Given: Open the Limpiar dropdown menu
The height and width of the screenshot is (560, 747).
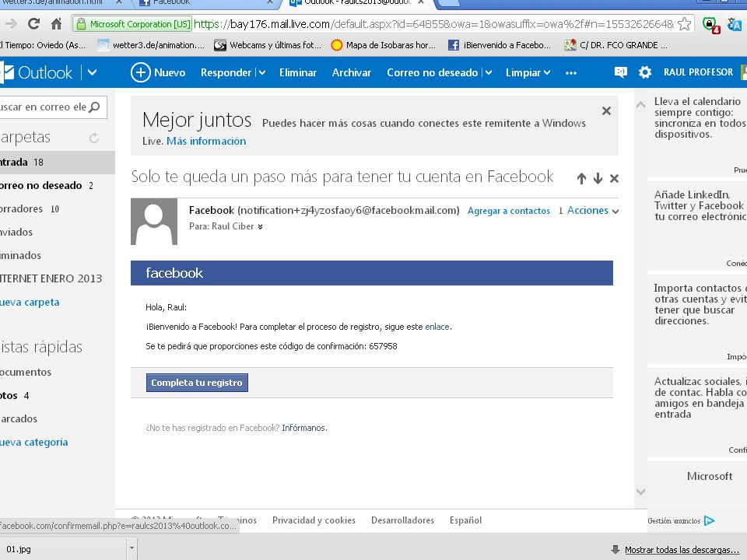Looking at the screenshot, I should (x=528, y=72).
